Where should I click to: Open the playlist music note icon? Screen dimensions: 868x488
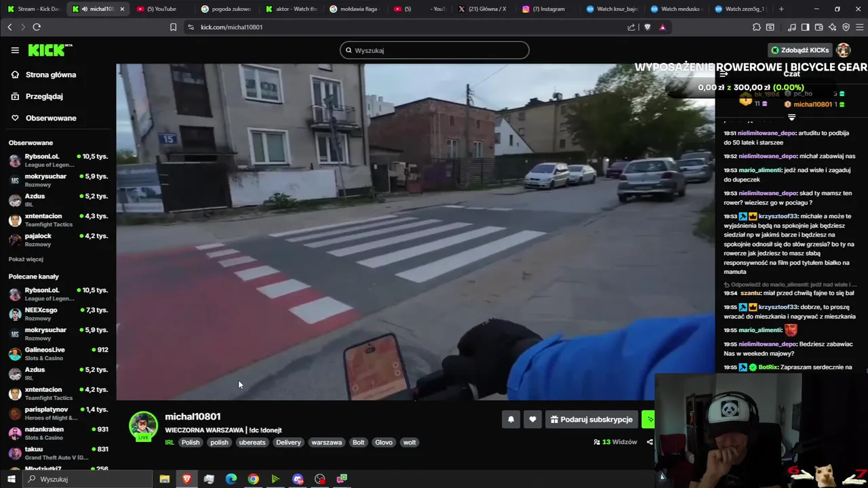point(792,27)
